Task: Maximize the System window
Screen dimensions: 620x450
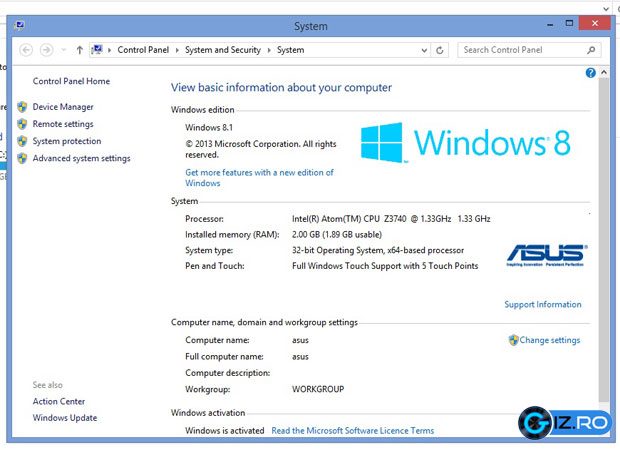Action: [569, 23]
